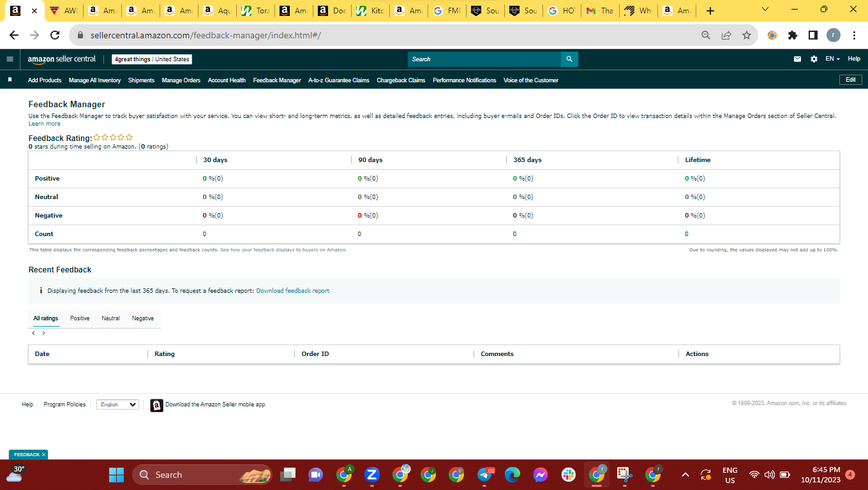
Task: Toggle the Chrome side panel icon
Action: click(813, 35)
